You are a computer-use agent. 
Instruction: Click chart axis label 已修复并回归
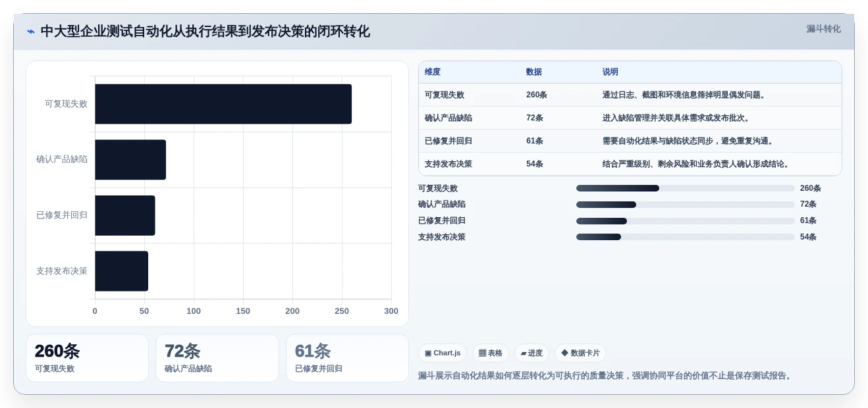click(x=62, y=215)
